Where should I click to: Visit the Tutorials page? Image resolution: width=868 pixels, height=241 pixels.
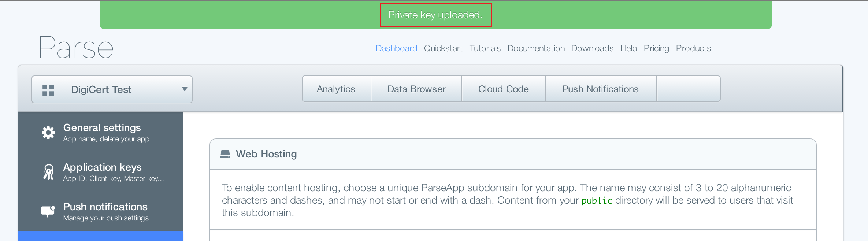pos(485,48)
